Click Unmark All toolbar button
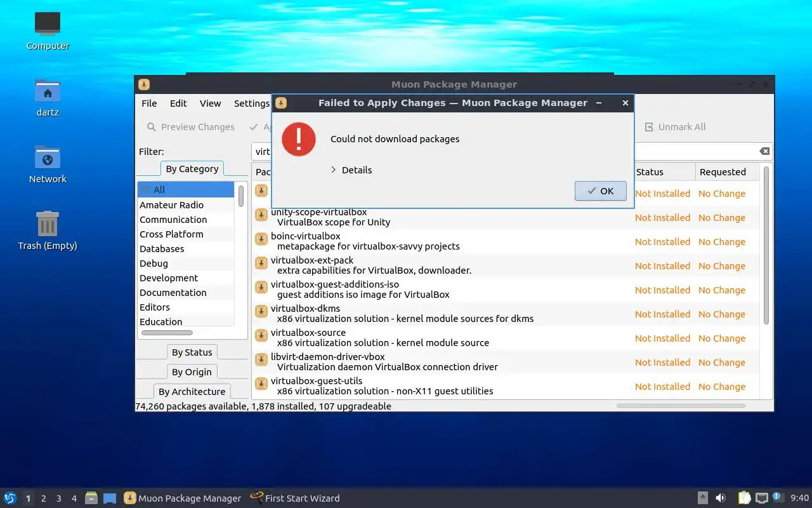 (x=675, y=127)
